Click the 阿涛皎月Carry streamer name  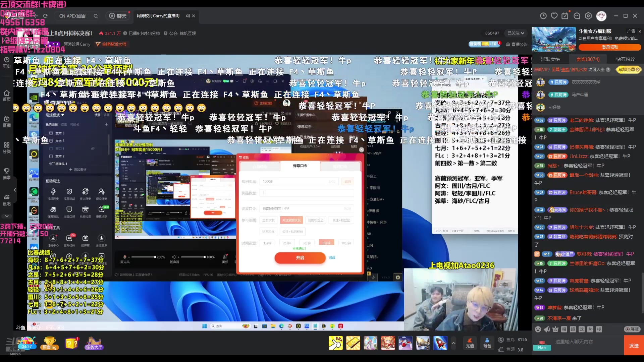pyautogui.click(x=77, y=44)
